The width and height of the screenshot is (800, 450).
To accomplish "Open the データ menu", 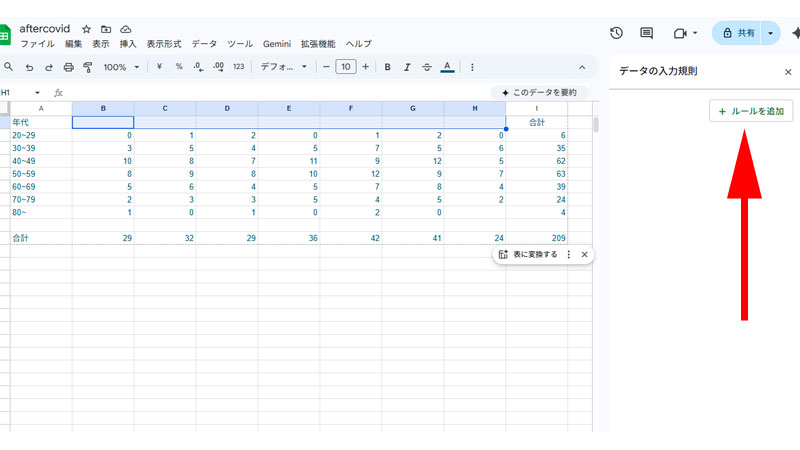I will (x=204, y=44).
